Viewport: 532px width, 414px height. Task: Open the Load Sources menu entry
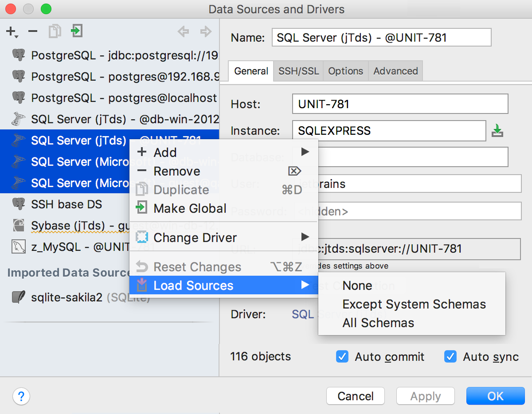223,285
